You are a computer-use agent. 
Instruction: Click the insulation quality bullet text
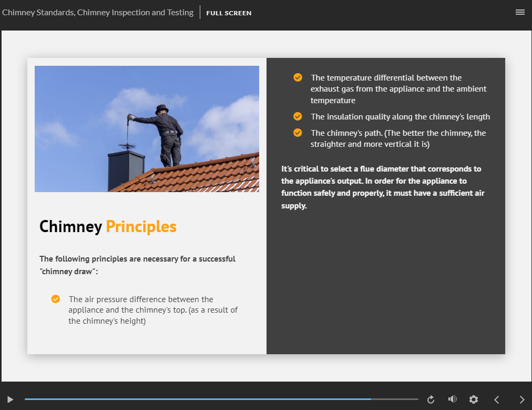point(400,117)
